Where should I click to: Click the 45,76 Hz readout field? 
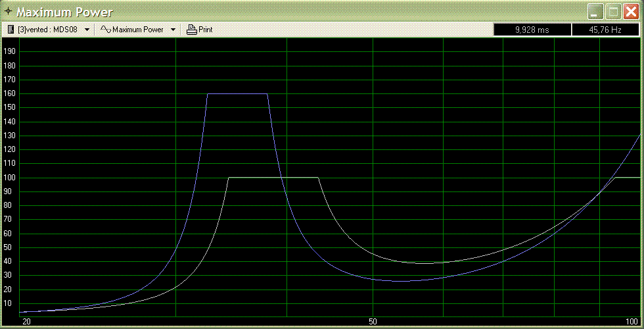coord(605,30)
